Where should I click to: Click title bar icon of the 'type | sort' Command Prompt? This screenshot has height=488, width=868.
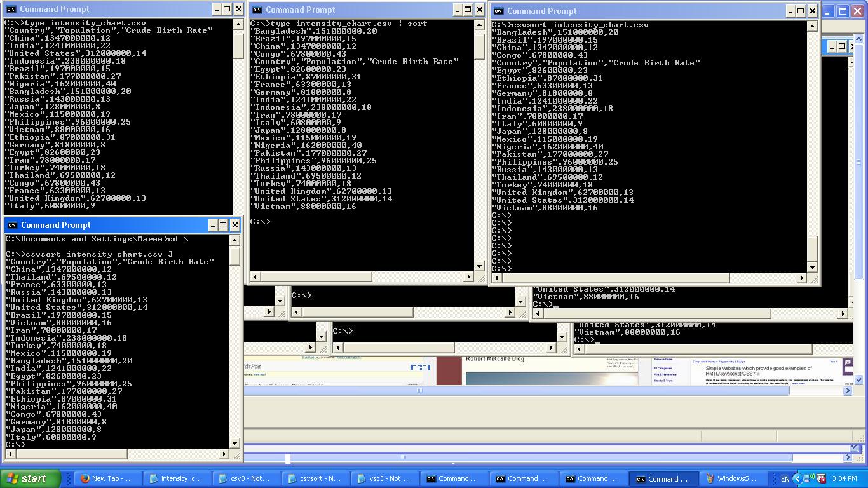point(257,10)
